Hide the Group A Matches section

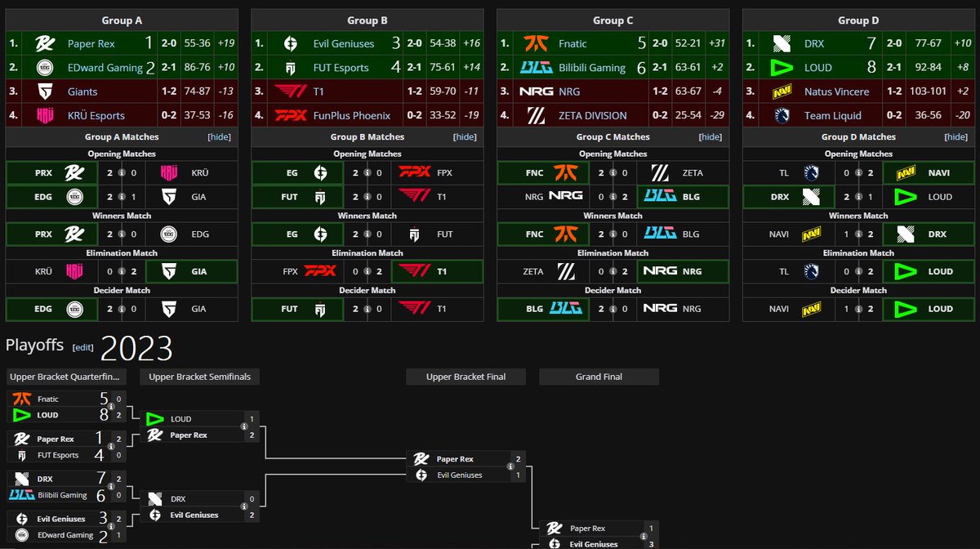tap(219, 137)
